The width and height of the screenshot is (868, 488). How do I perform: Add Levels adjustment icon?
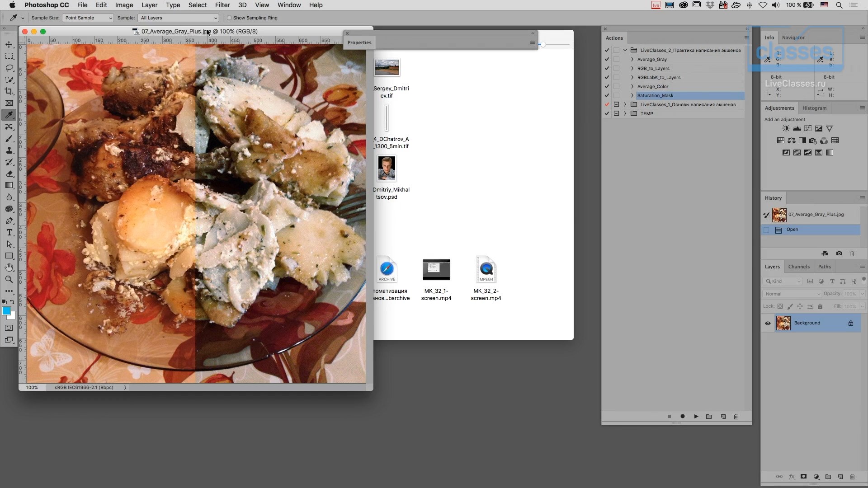tap(797, 129)
